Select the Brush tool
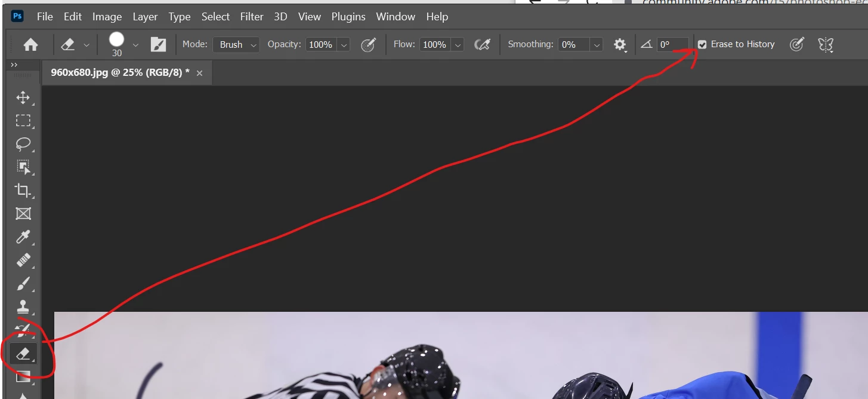 point(23,284)
